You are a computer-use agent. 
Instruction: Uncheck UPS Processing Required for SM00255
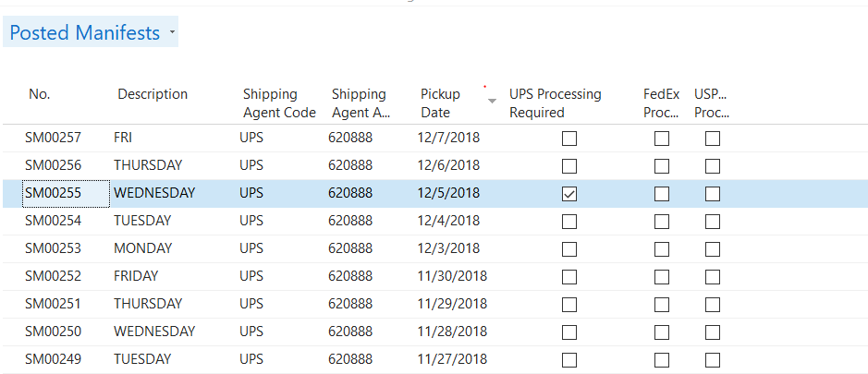pyautogui.click(x=569, y=194)
